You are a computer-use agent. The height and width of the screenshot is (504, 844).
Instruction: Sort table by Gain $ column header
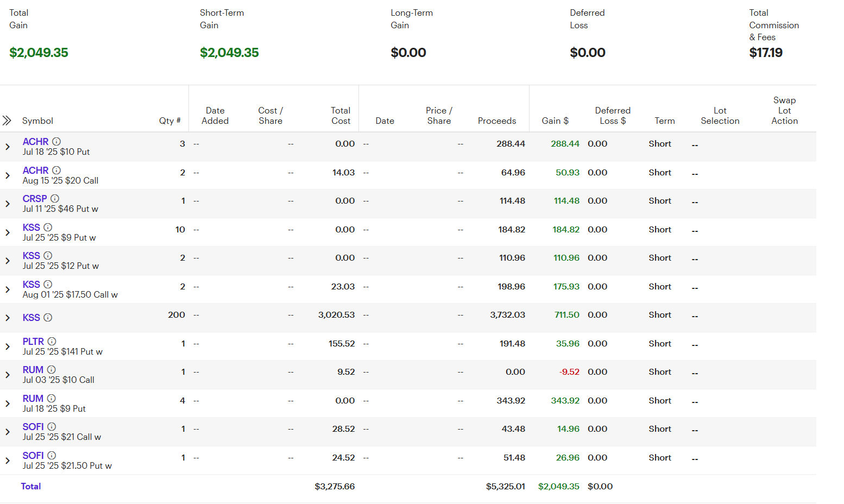555,121
